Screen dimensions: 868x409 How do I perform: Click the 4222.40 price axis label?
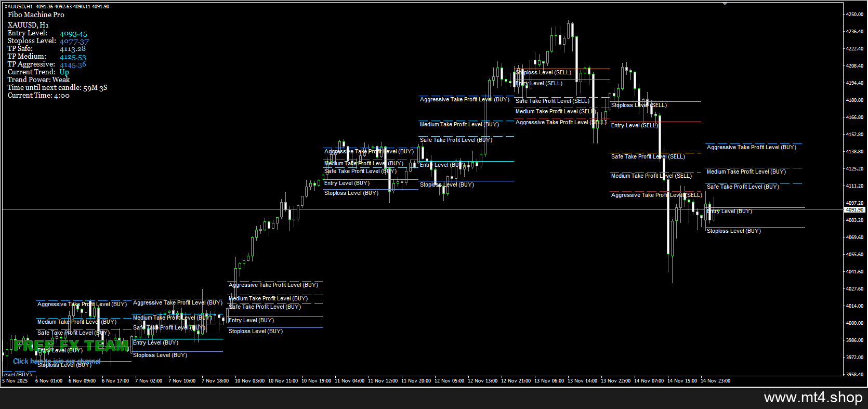click(x=854, y=49)
